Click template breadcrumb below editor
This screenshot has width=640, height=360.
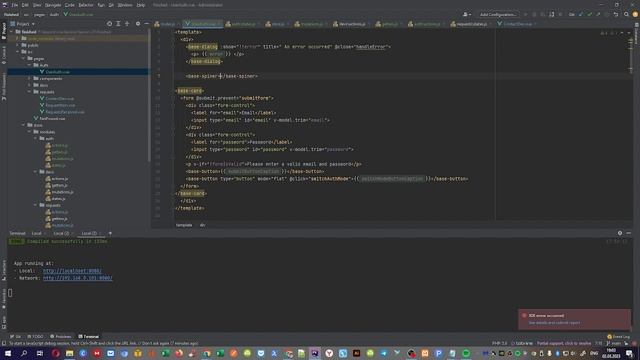[184, 225]
